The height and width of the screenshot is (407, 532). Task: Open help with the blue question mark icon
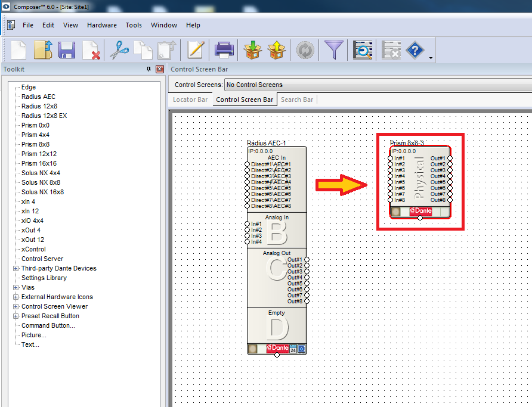point(415,50)
